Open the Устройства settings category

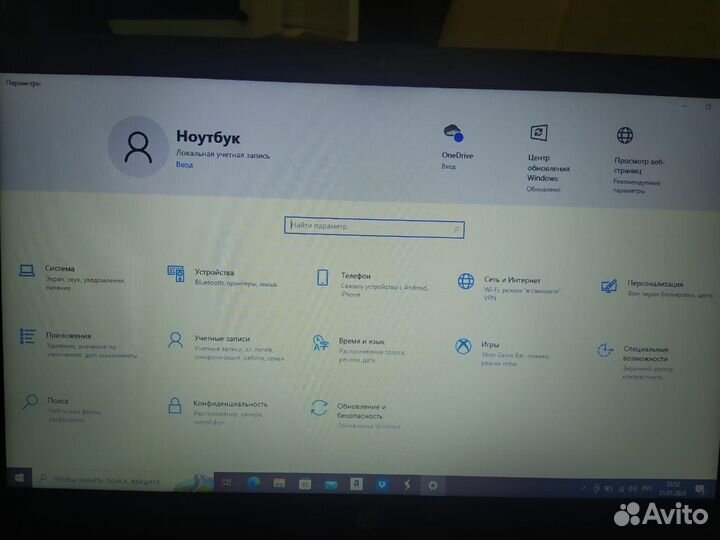click(222, 277)
